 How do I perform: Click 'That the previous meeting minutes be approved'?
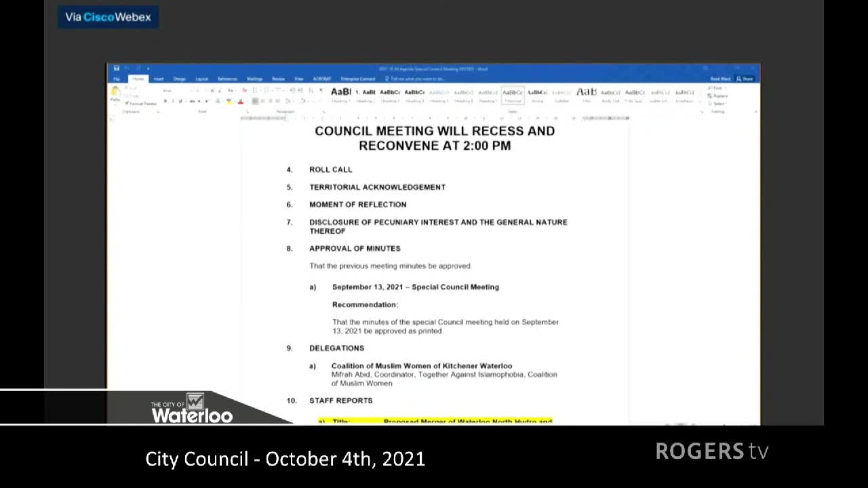coord(391,266)
